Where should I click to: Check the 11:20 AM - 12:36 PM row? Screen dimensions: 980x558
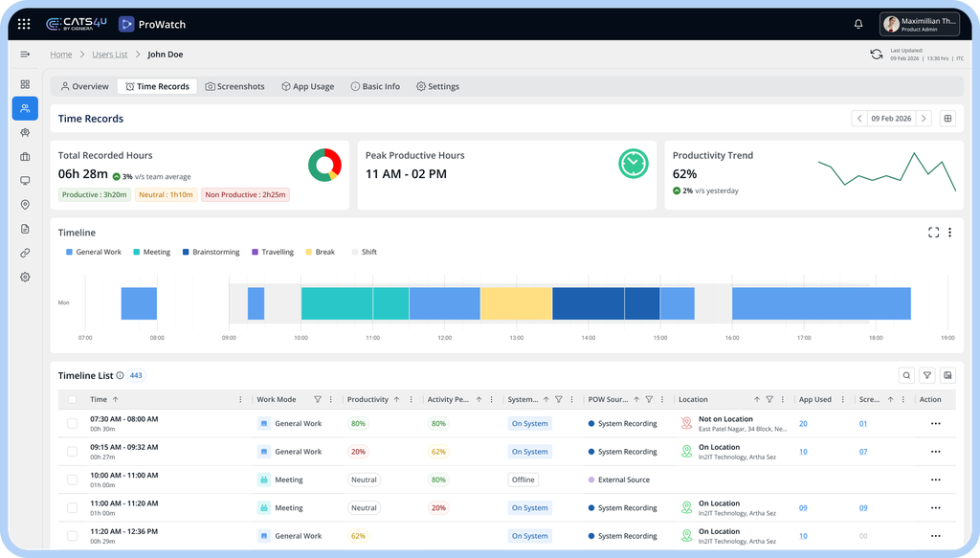pyautogui.click(x=72, y=536)
